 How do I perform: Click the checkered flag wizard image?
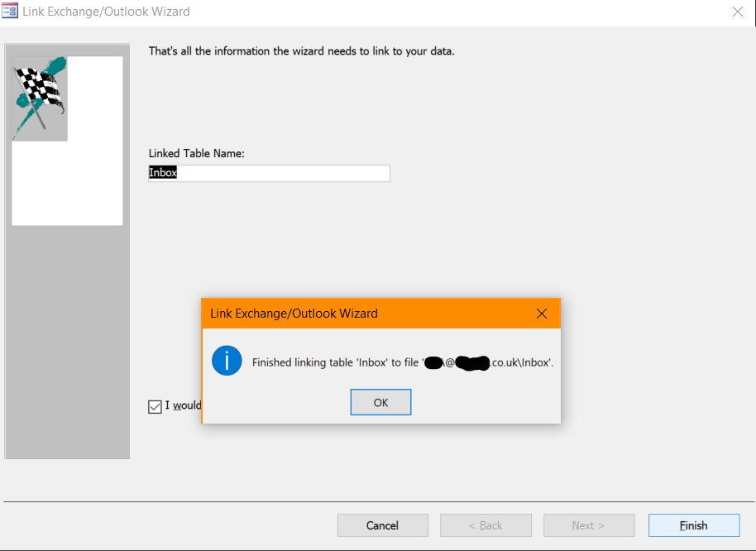[40, 98]
